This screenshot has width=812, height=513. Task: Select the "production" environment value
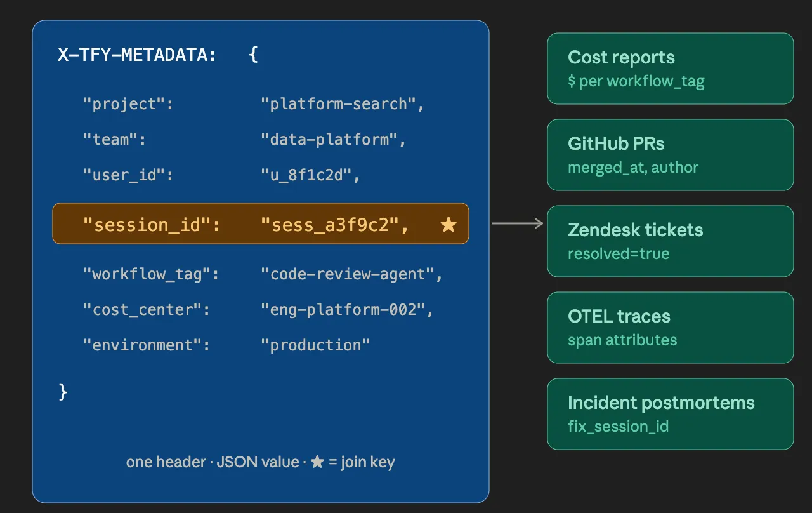pyautogui.click(x=315, y=345)
